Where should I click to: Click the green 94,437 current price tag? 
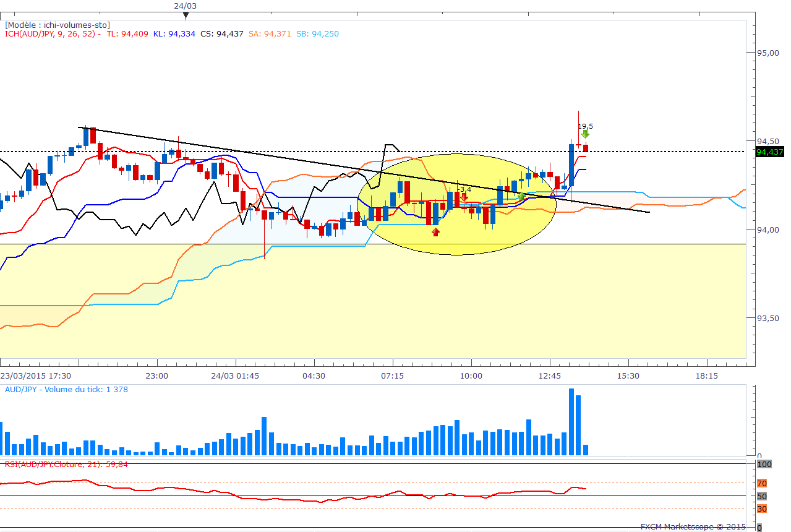click(770, 152)
